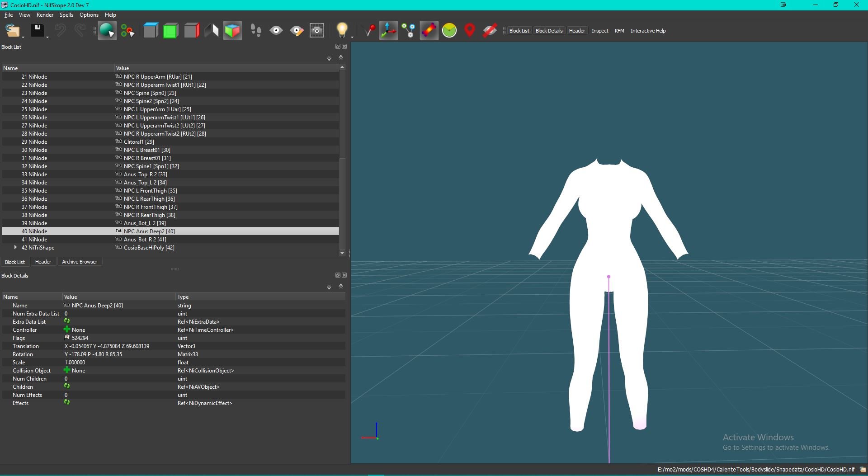Open the Save icon dropdown arrow
The height and width of the screenshot is (476, 868).
[47, 37]
